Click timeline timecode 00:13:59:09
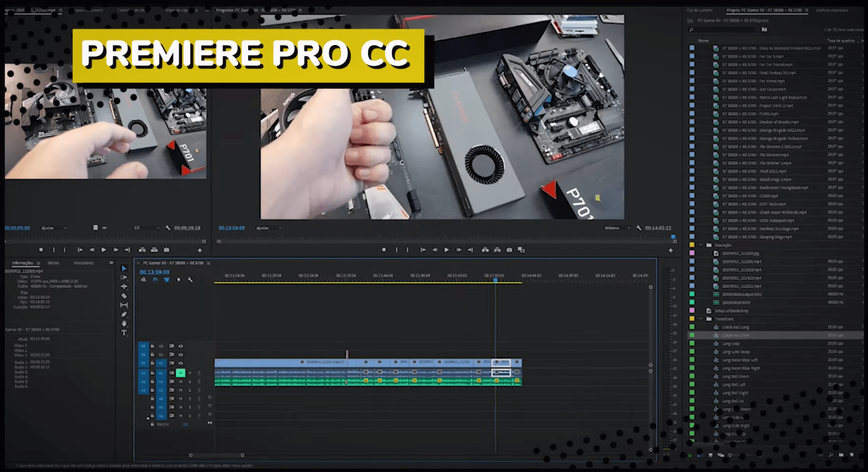This screenshot has height=472, width=868. [154, 272]
